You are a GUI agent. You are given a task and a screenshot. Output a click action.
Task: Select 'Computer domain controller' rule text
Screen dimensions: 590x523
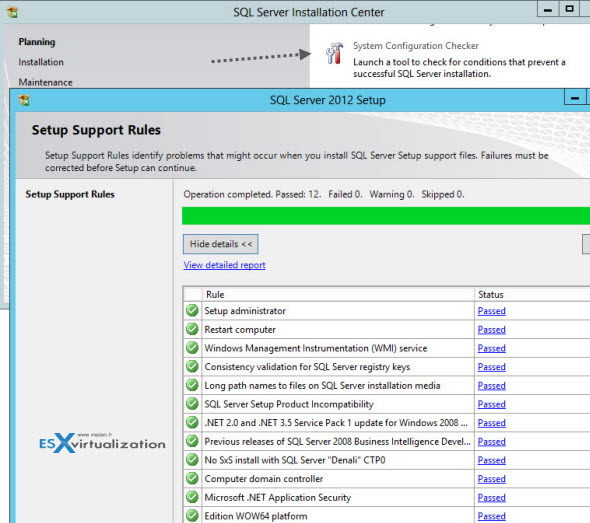tap(264, 479)
